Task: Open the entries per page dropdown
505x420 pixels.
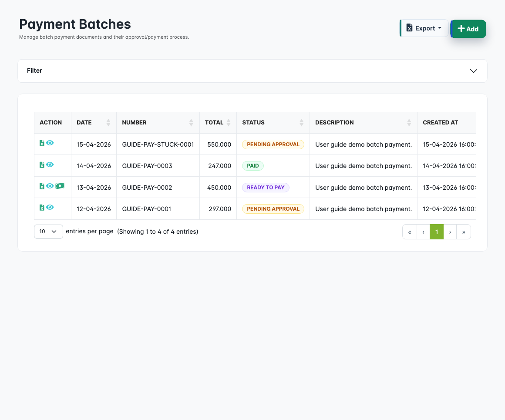Action: click(x=48, y=231)
